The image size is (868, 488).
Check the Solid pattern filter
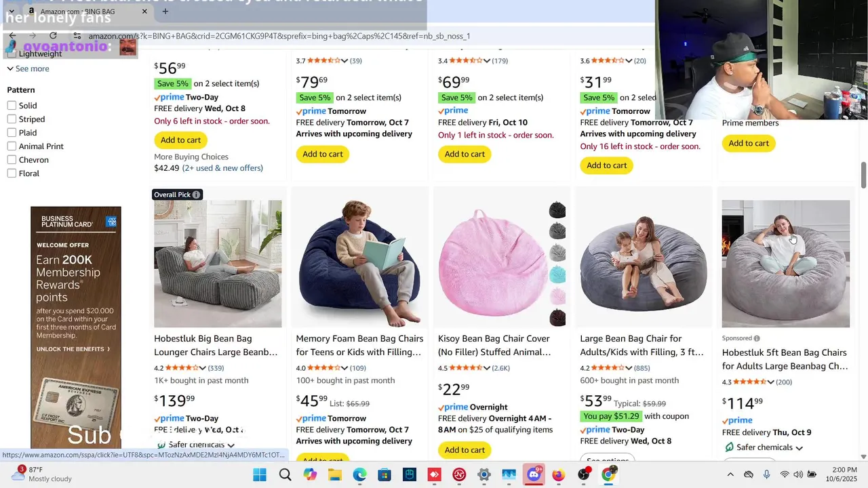(12, 106)
